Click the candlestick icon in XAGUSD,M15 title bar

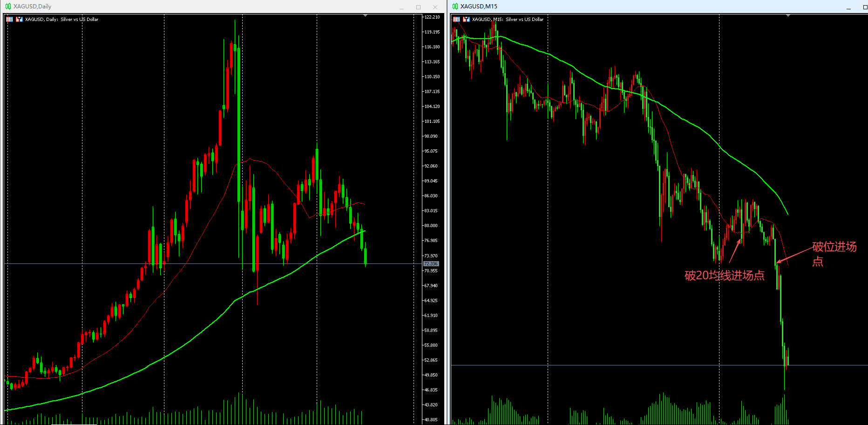click(455, 7)
